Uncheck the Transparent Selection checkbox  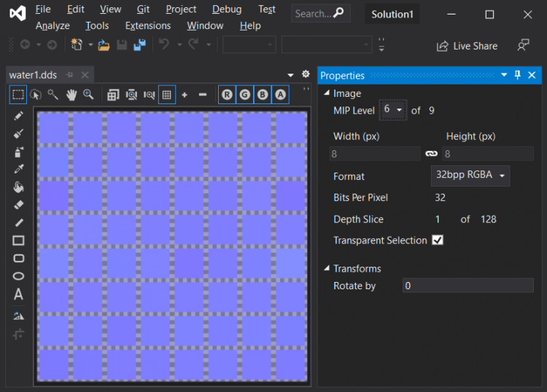coord(438,240)
